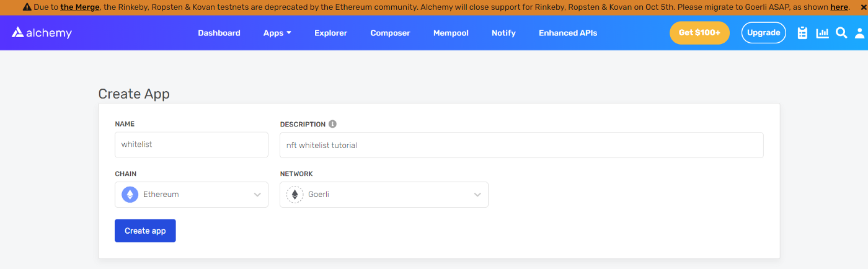Open the Explorer menu item
The image size is (868, 269).
pos(330,33)
